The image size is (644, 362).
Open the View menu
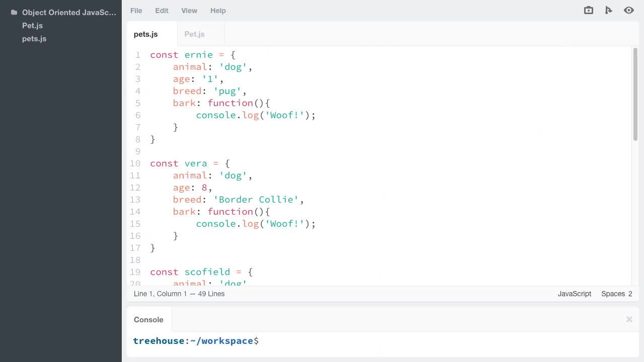(x=189, y=10)
